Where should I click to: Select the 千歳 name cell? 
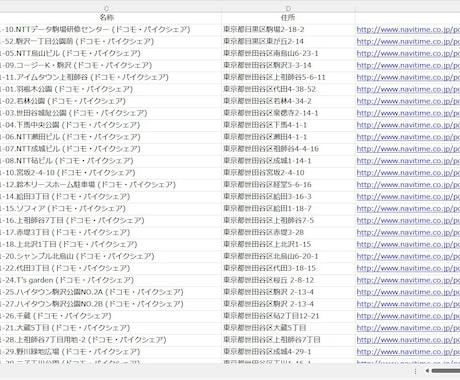(111, 316)
